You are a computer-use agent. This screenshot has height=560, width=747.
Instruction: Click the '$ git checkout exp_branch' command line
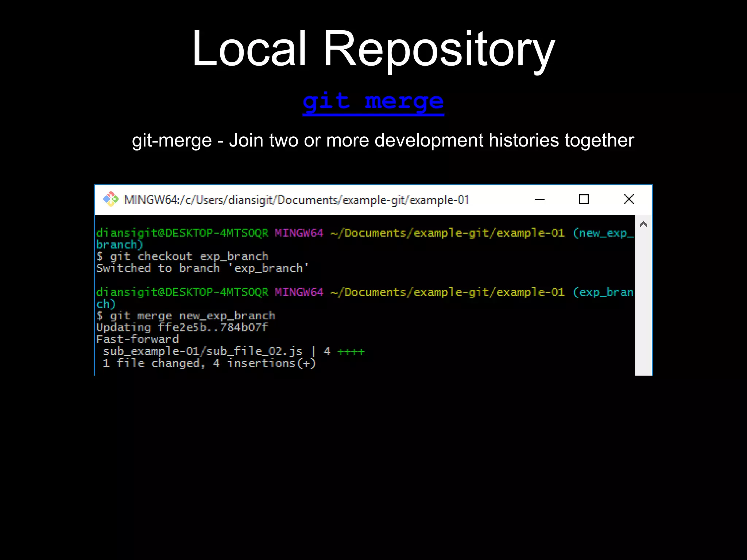click(182, 257)
